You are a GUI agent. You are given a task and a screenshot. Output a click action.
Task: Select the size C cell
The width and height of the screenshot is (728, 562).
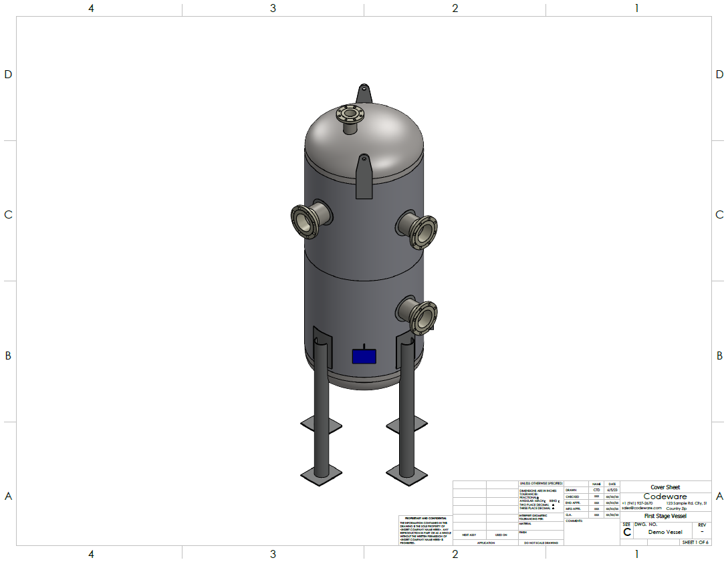point(626,532)
